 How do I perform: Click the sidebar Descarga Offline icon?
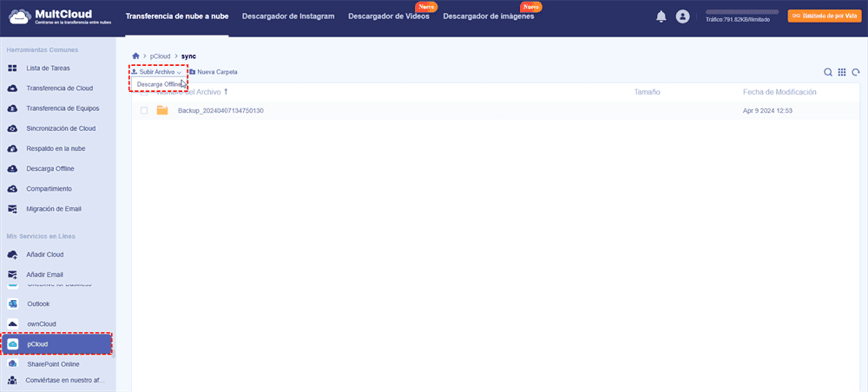[12, 168]
